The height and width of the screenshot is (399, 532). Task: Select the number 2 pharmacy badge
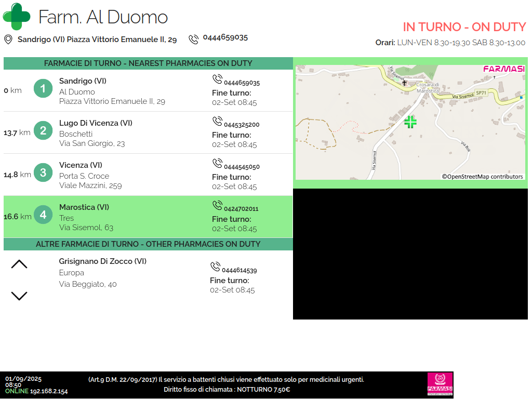coord(43,131)
